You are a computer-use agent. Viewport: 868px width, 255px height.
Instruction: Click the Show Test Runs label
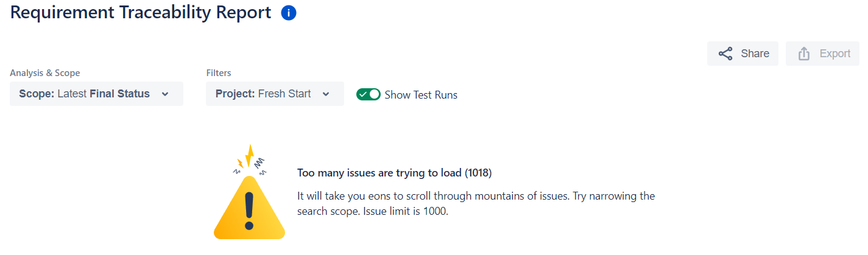[421, 95]
